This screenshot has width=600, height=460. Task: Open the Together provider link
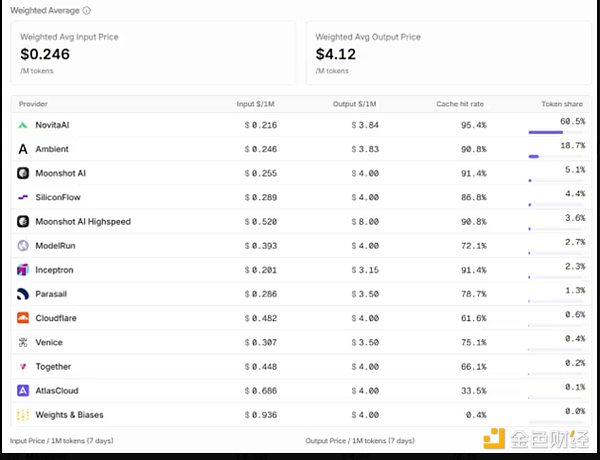coord(53,367)
